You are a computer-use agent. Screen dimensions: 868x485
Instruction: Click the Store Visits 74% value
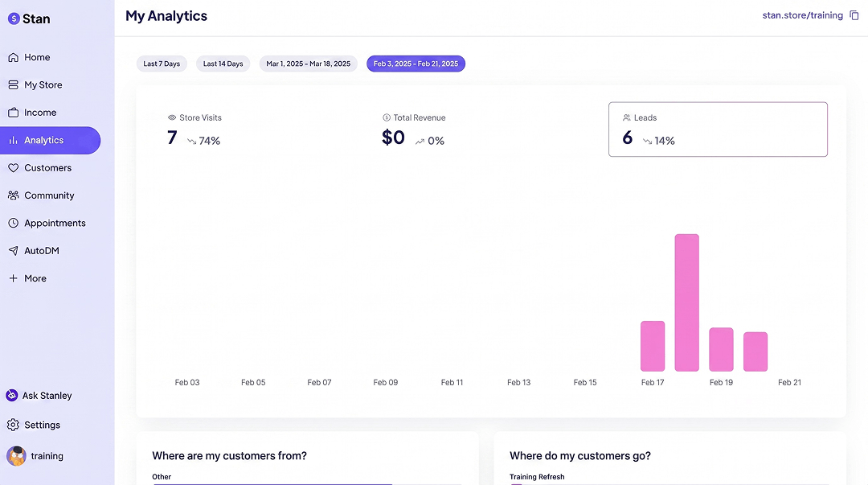coord(209,141)
